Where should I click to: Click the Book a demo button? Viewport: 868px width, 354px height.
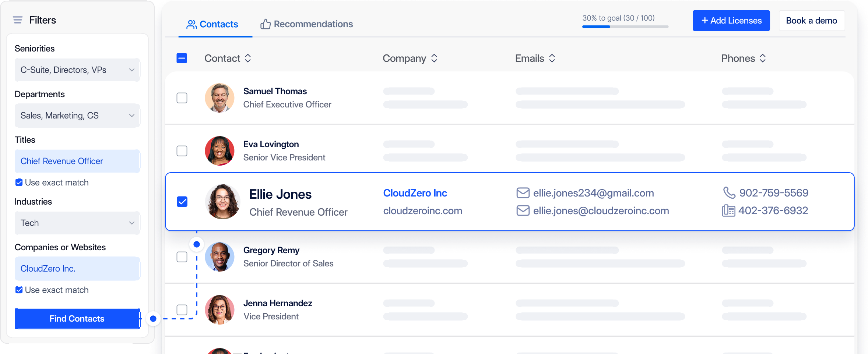812,21
